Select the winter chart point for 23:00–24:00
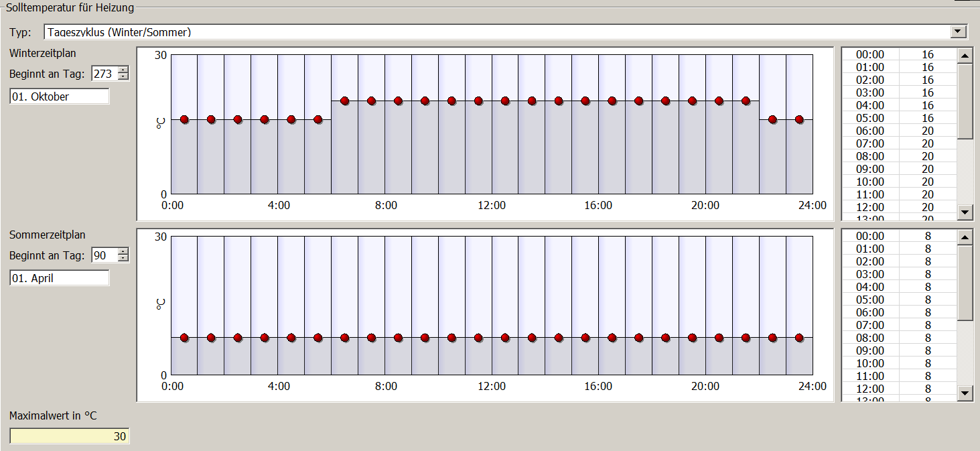980x451 pixels. (x=799, y=119)
